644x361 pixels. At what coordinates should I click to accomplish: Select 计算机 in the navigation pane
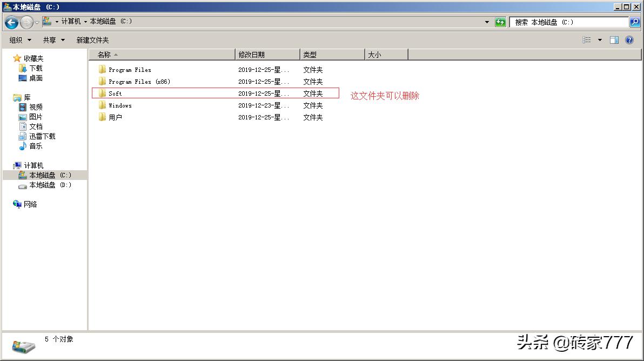tap(33, 165)
